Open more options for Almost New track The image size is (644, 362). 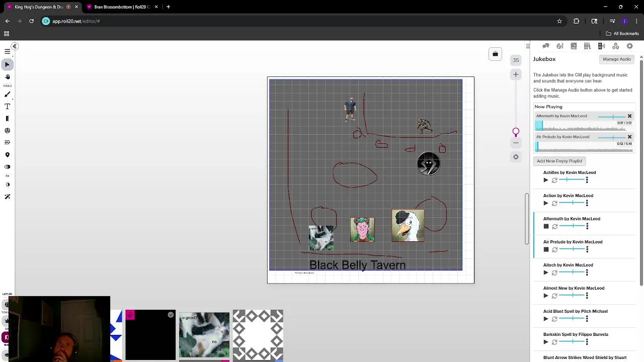pyautogui.click(x=587, y=296)
